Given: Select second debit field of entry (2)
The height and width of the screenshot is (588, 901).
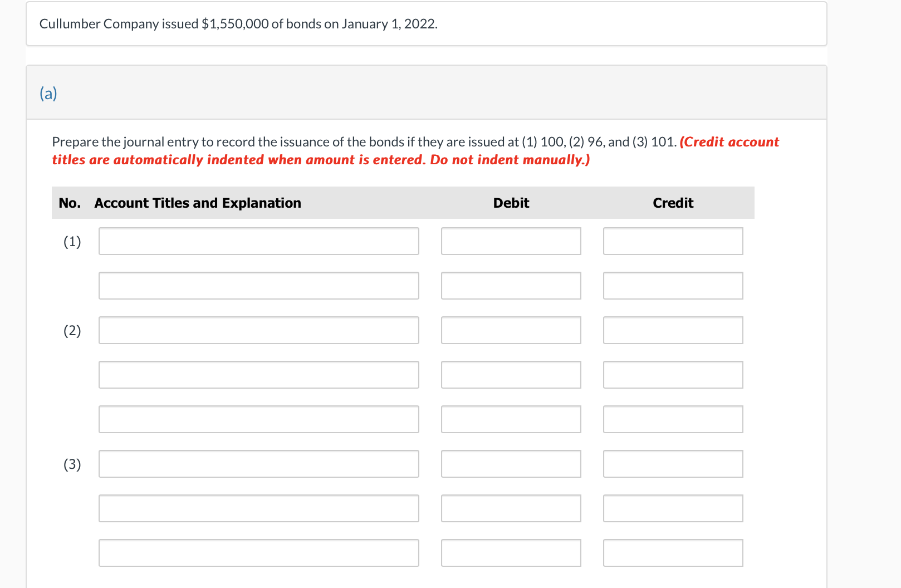Looking at the screenshot, I should pyautogui.click(x=511, y=375).
